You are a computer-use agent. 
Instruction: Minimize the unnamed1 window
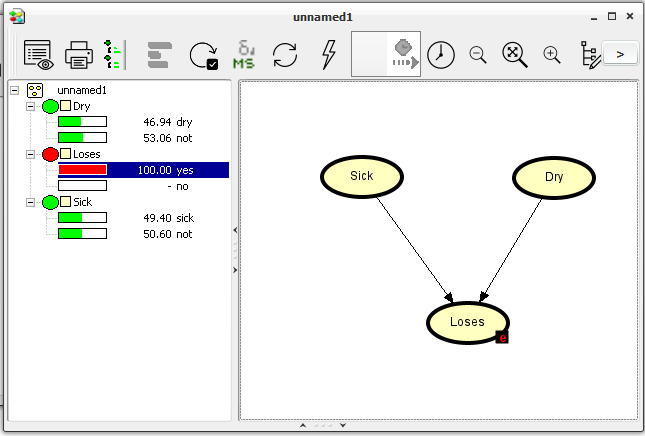tap(594, 17)
